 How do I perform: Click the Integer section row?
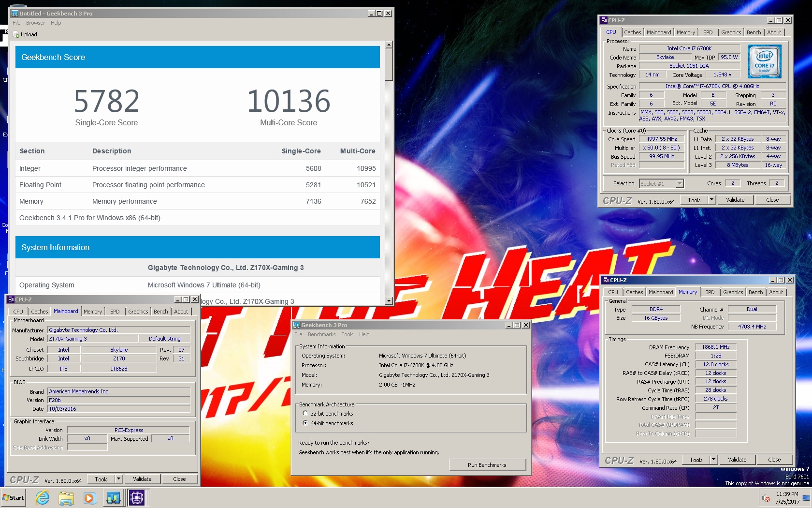197,168
